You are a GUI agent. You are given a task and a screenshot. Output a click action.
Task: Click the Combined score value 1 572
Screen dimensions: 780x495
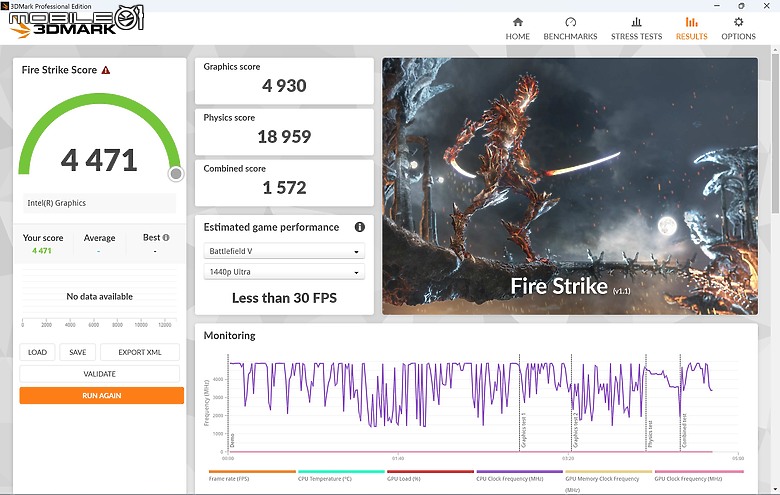click(284, 188)
